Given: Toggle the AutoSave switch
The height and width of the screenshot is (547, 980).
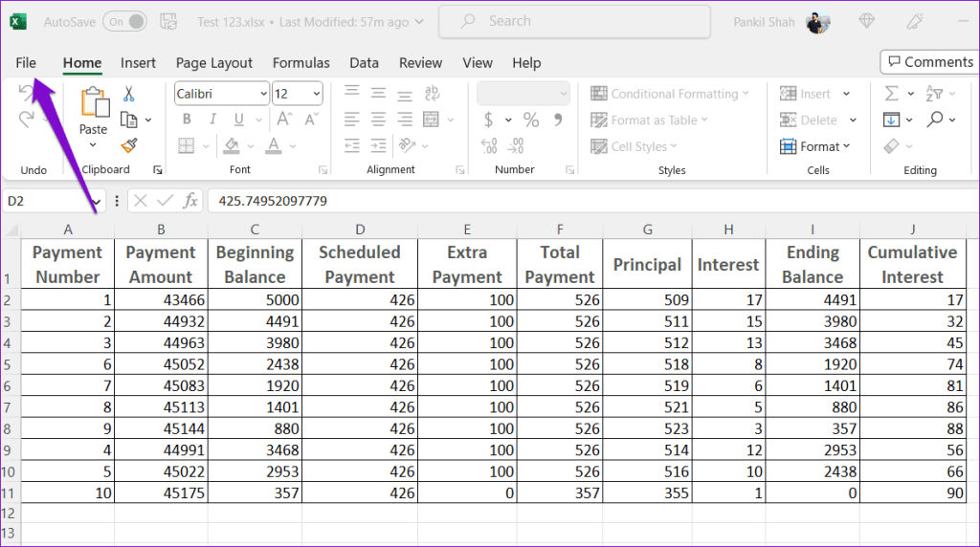Looking at the screenshot, I should pos(125,22).
